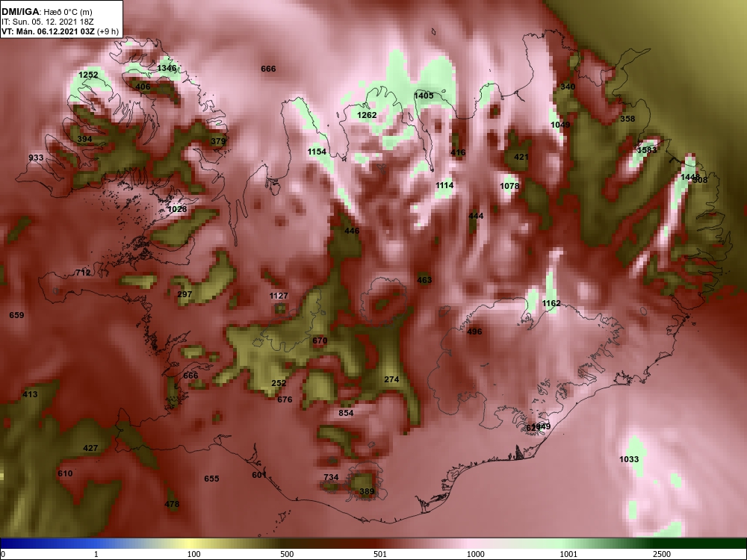
Task: Click the map value 444
Action: click(x=476, y=216)
